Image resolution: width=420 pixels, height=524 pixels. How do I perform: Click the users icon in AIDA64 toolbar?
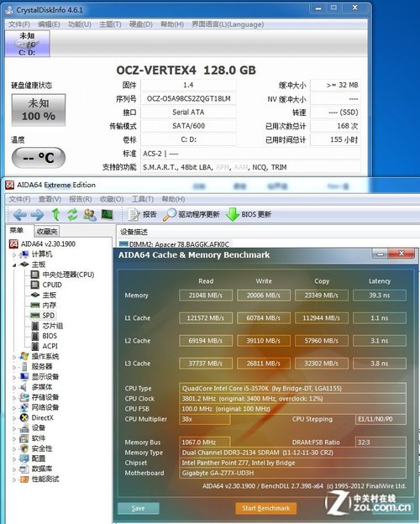pyautogui.click(x=90, y=214)
